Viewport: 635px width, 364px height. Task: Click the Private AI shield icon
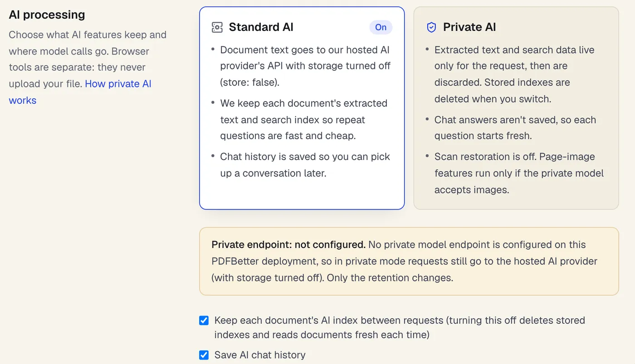click(x=431, y=27)
